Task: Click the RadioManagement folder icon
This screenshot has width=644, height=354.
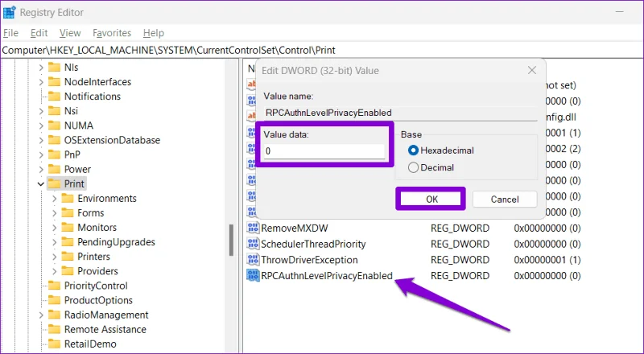Action: click(x=54, y=315)
